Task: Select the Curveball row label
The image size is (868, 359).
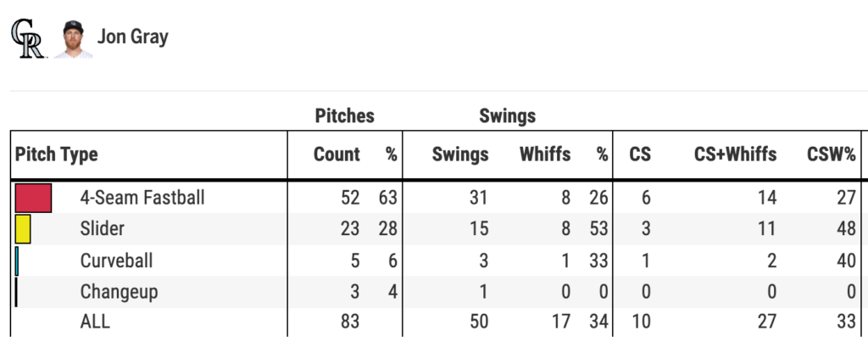Action: (117, 261)
